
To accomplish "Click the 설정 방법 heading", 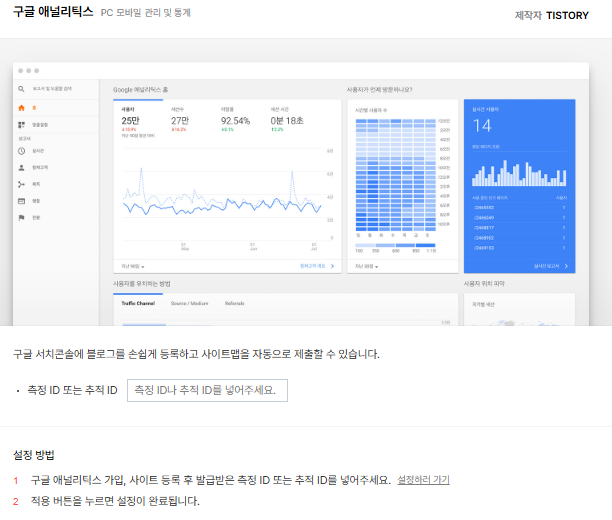I will [x=34, y=455].
